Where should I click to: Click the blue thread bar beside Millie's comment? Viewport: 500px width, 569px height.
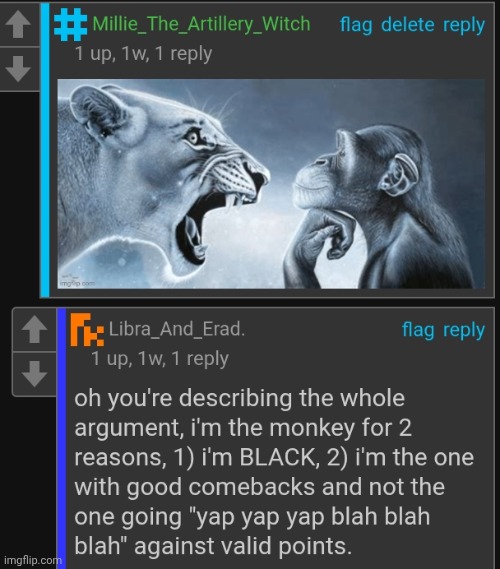tap(45, 150)
